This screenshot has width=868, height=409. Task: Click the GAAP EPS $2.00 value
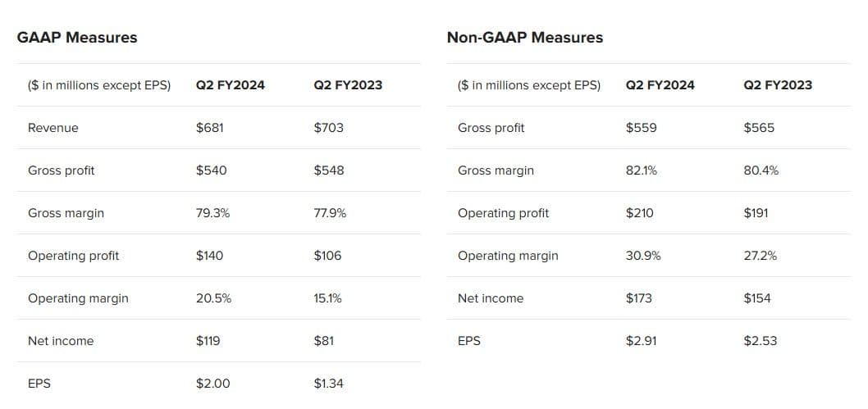point(213,384)
